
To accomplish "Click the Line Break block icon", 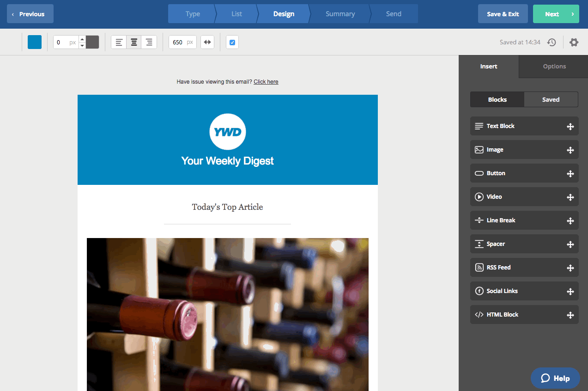I will coord(479,220).
